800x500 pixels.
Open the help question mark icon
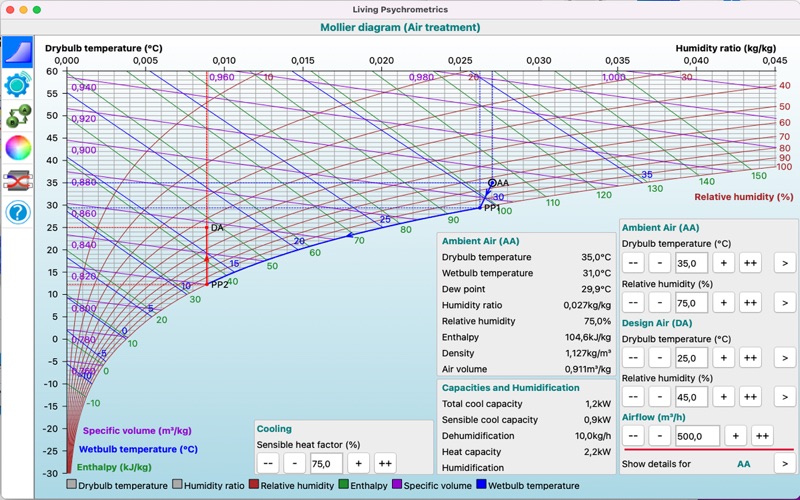(18, 212)
